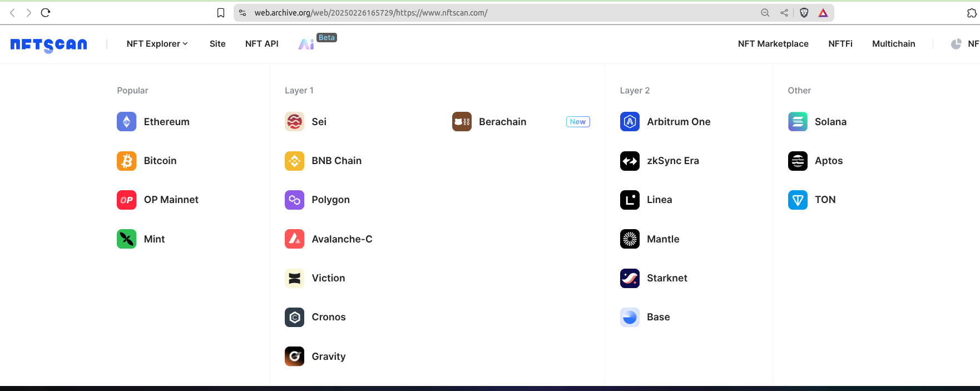The image size is (980, 391).
Task: Click the Avalanche-C icon
Action: [294, 239]
